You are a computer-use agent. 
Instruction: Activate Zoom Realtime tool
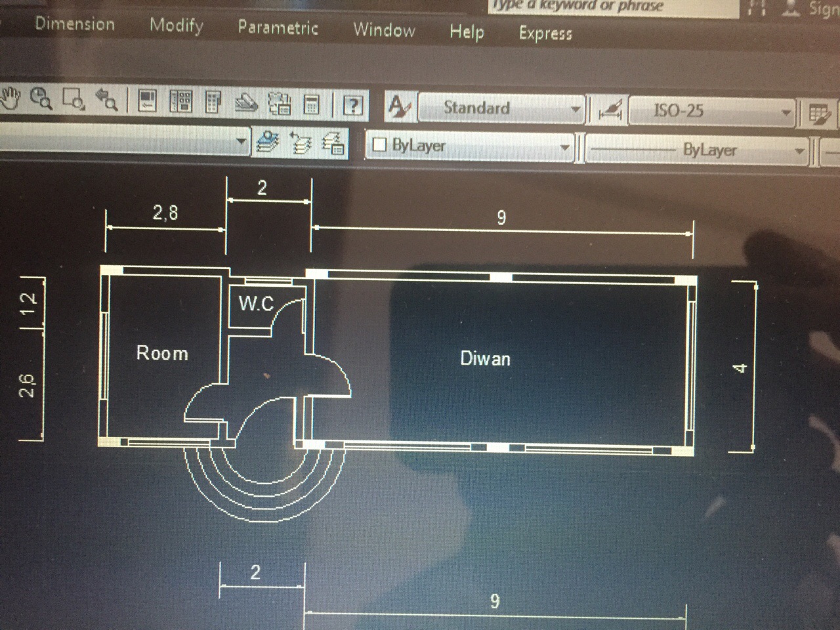pyautogui.click(x=42, y=99)
